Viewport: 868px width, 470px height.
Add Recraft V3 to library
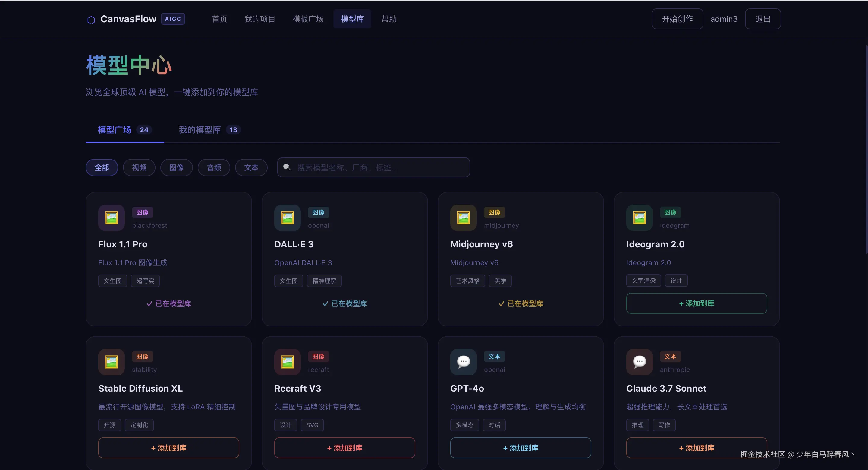point(344,448)
